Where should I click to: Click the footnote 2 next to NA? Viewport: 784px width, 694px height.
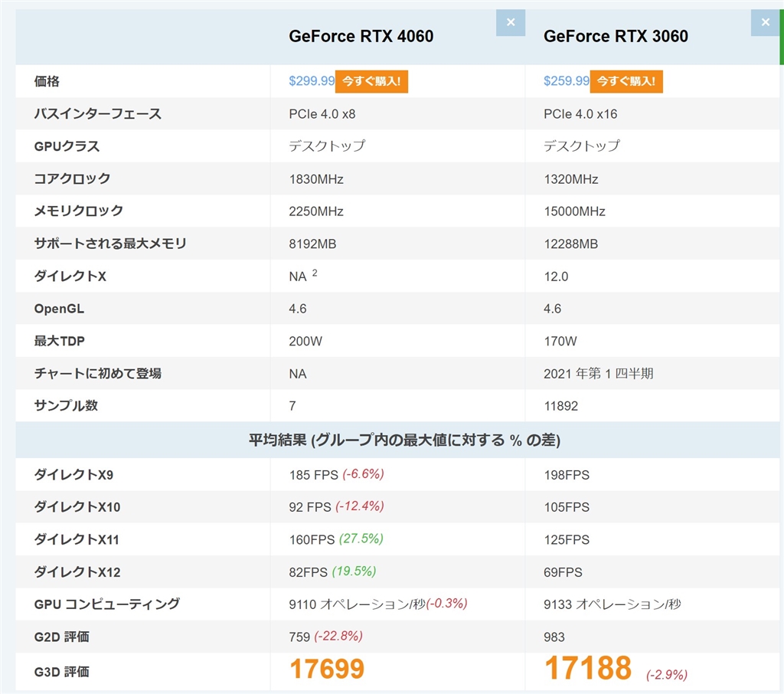click(x=315, y=273)
